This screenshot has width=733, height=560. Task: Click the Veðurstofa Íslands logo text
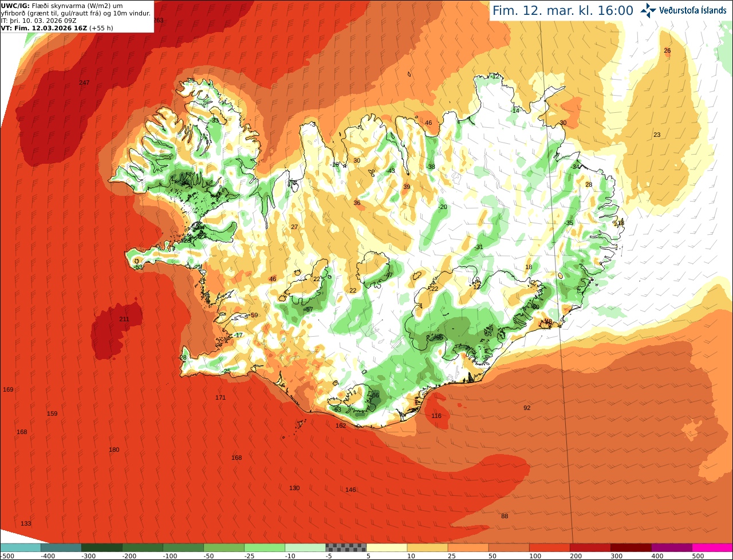click(692, 10)
